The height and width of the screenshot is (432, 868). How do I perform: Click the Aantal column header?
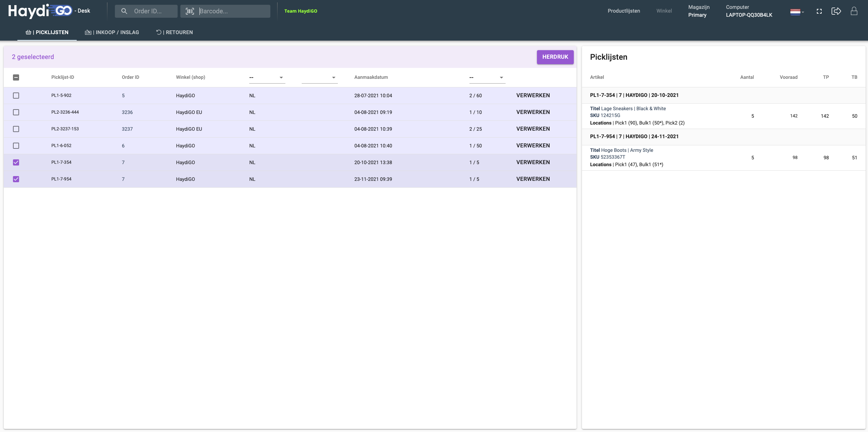(x=747, y=77)
